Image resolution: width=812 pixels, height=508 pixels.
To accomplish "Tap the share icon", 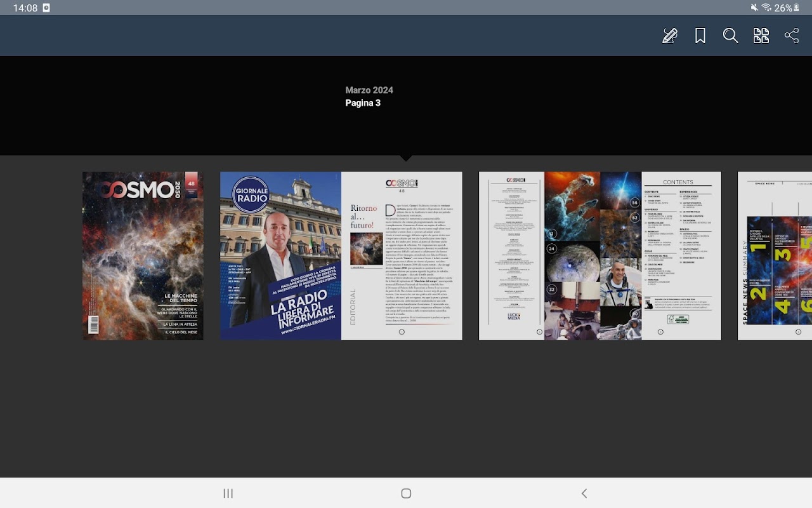I will click(792, 36).
